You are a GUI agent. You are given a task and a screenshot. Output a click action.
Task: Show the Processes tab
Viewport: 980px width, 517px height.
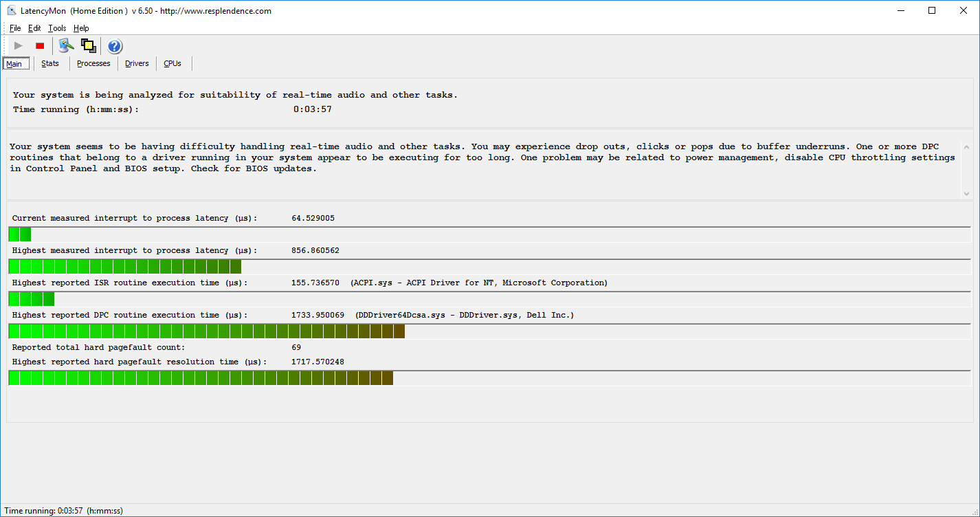[93, 63]
